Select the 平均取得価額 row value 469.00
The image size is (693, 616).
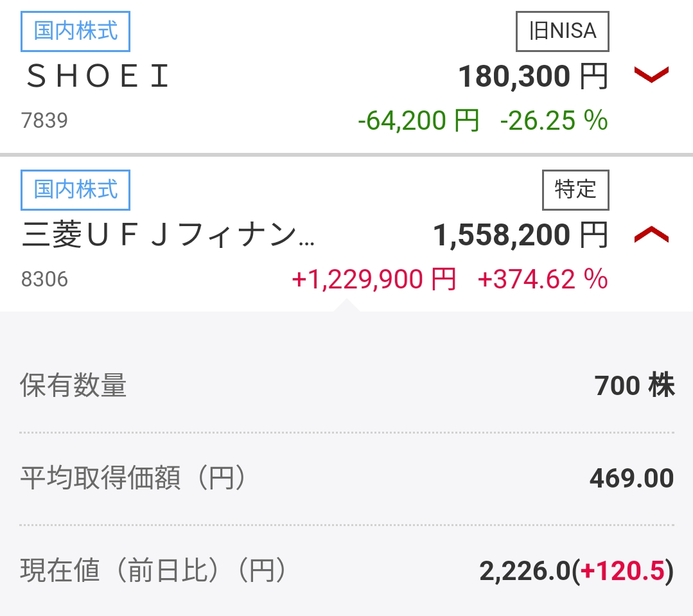[631, 478]
